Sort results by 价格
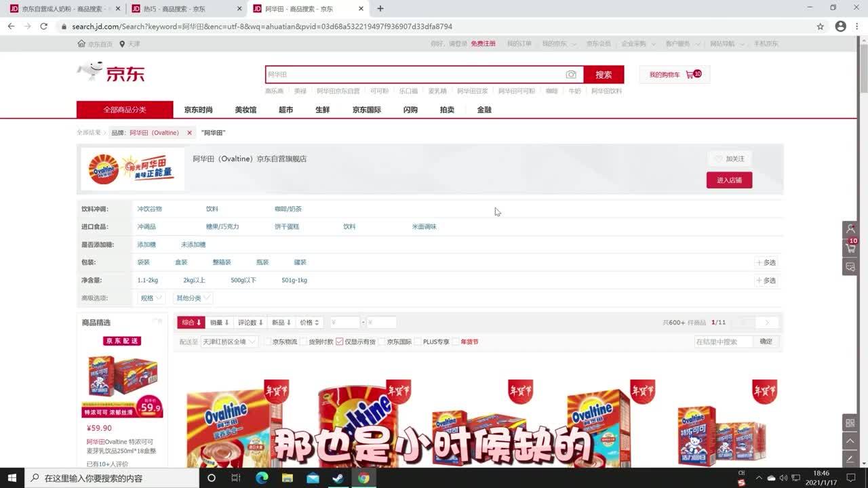Image resolution: width=868 pixels, height=488 pixels. coord(309,323)
